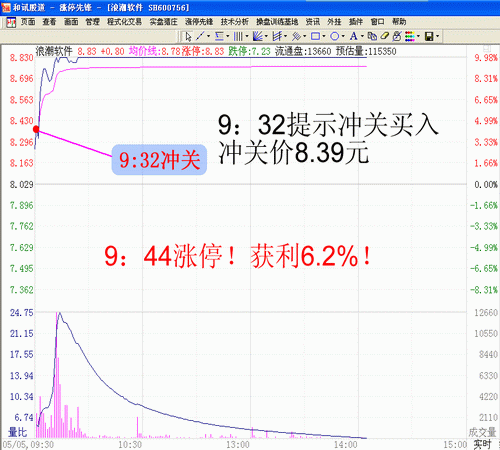The height and width of the screenshot is (450, 500).
Task: Click the 涨停:8.83 label
Action: (x=203, y=51)
